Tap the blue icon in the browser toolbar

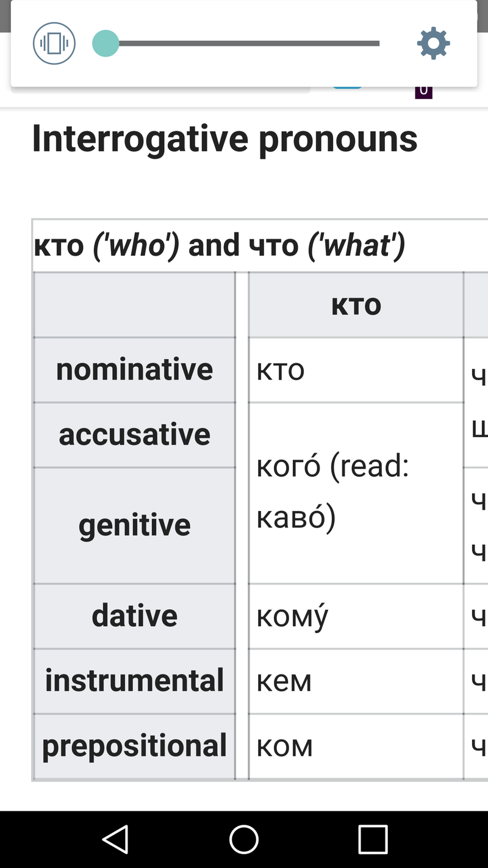(346, 89)
